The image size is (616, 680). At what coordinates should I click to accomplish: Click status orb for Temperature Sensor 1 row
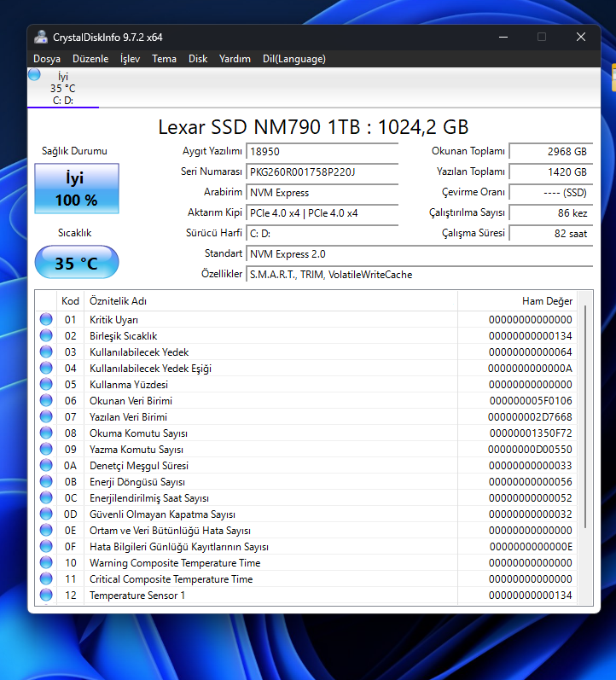click(46, 596)
